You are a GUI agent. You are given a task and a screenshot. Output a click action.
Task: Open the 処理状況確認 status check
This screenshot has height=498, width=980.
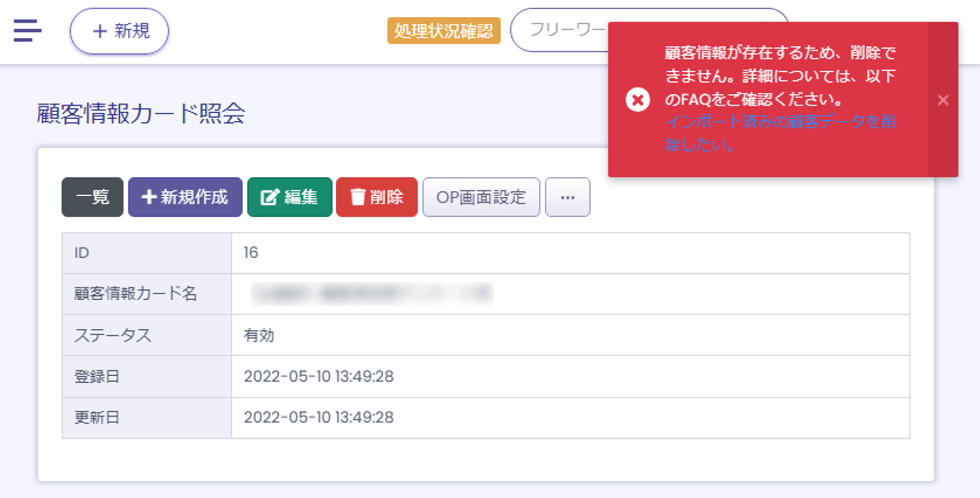pos(443,31)
